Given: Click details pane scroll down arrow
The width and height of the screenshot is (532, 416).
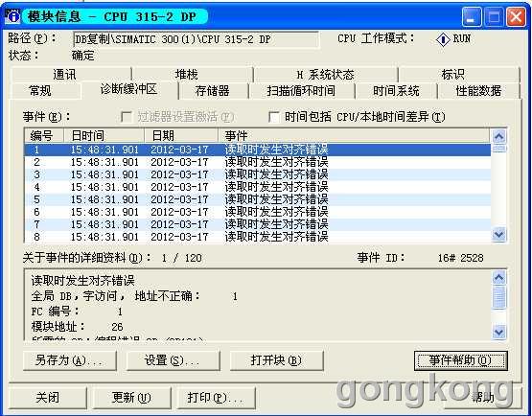Looking at the screenshot, I should click(x=498, y=332).
